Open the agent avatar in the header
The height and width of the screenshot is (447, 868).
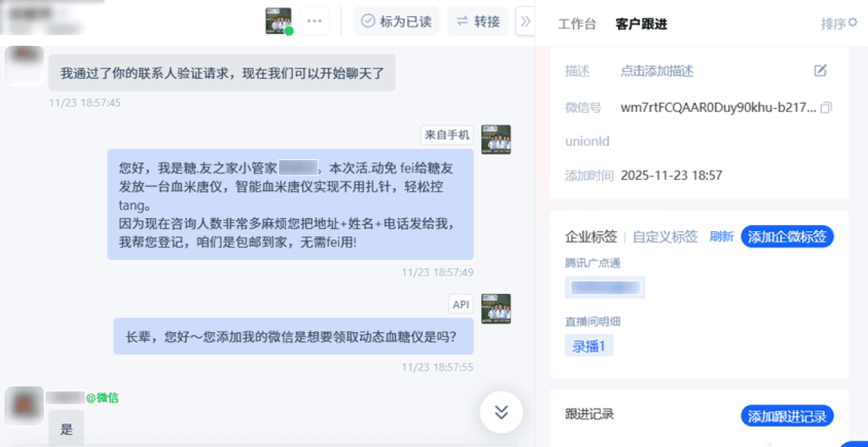click(x=278, y=21)
